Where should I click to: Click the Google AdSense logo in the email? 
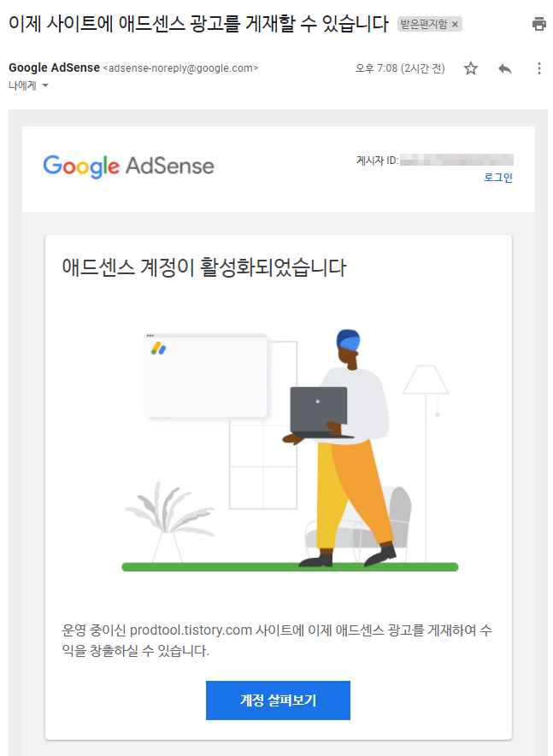[128, 167]
